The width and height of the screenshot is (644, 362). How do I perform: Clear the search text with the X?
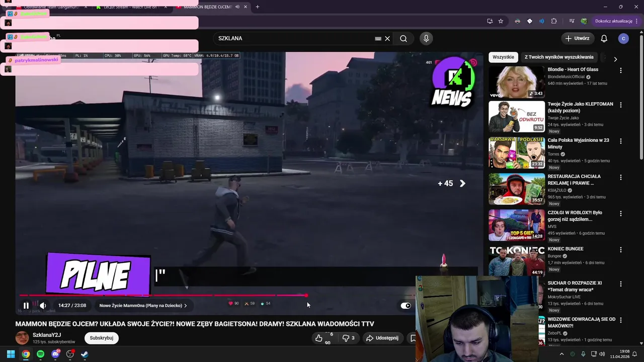point(387,38)
